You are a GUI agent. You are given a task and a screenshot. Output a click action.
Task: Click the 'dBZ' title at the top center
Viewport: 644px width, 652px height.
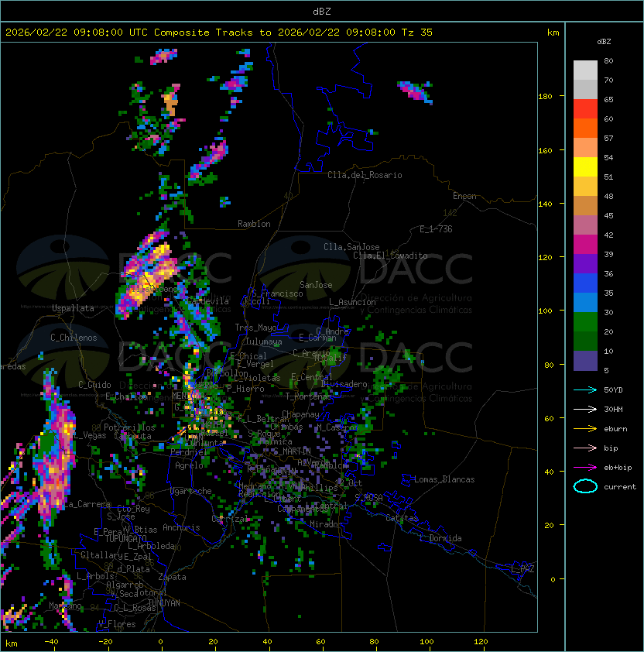pyautogui.click(x=322, y=12)
